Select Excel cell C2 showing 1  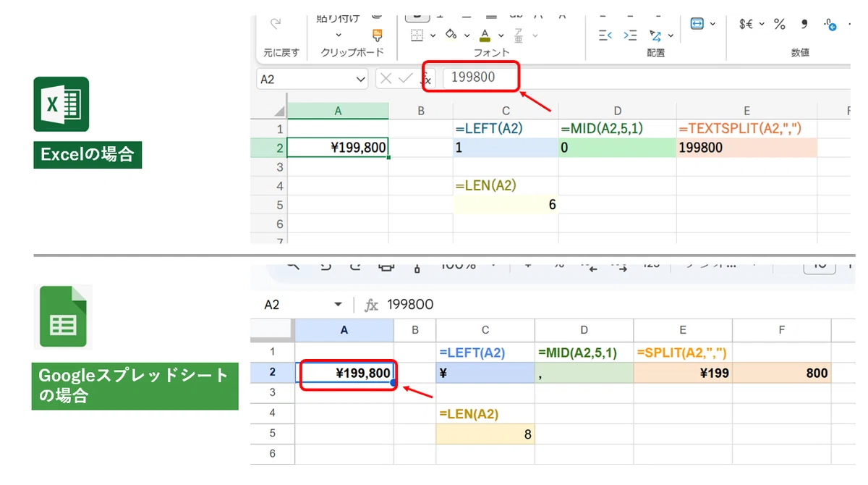pos(506,148)
